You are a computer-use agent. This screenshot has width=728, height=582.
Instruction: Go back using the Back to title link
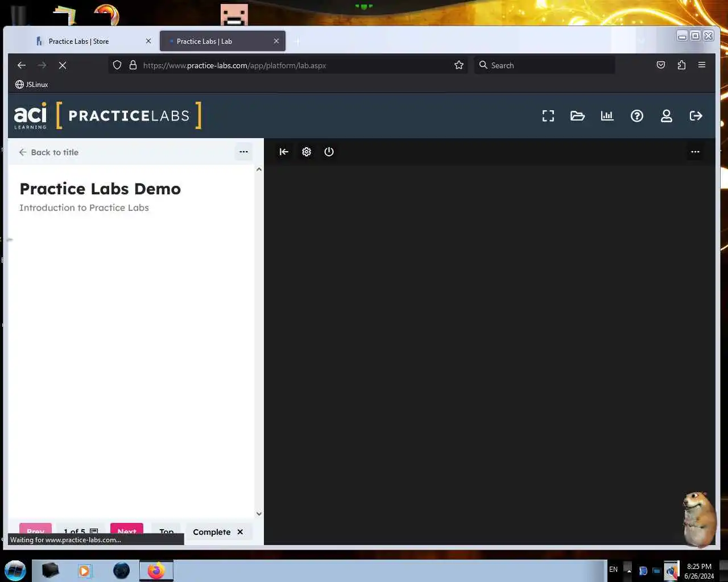(48, 152)
